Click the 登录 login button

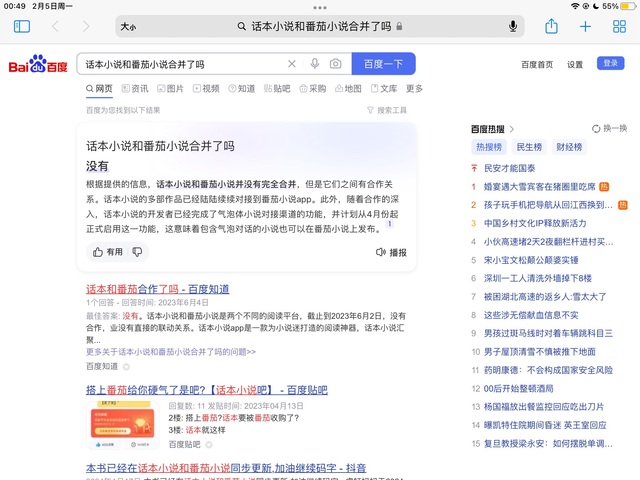point(610,63)
